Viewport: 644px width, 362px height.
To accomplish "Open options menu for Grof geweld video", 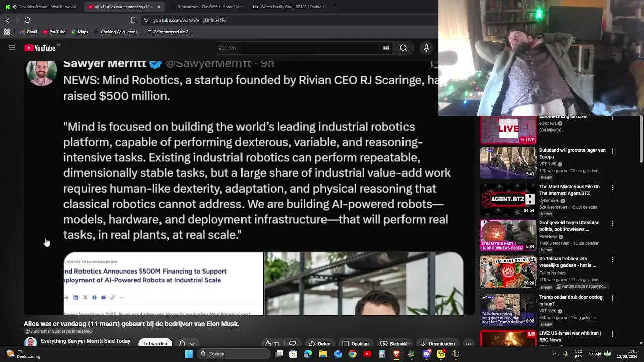I will 612,223.
